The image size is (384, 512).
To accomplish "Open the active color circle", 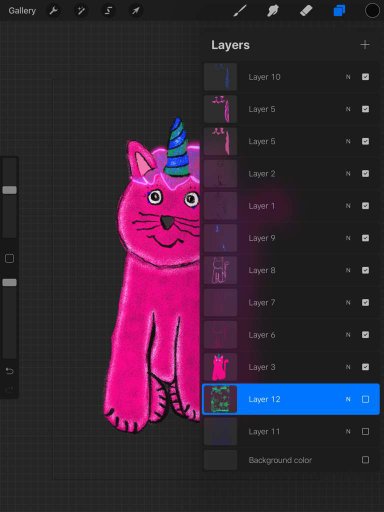I will (372, 11).
